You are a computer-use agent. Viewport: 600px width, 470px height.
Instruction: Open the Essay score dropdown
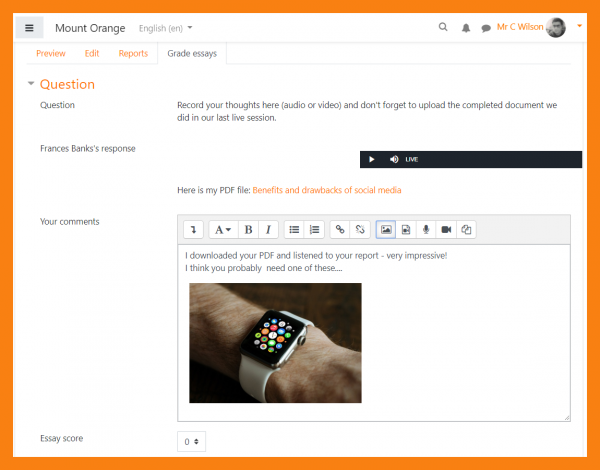tap(191, 441)
